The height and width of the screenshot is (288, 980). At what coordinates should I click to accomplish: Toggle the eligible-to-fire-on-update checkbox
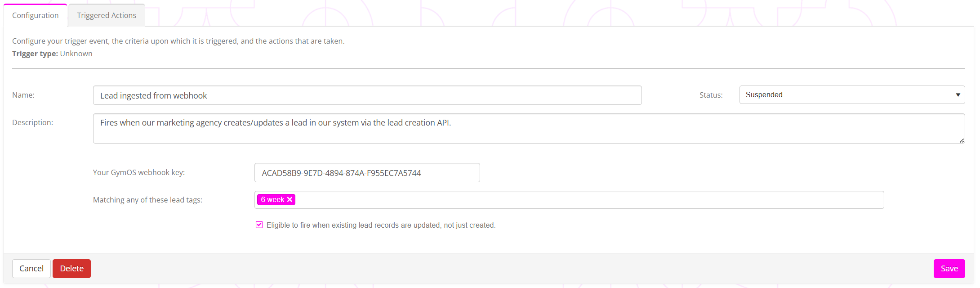coord(259,225)
